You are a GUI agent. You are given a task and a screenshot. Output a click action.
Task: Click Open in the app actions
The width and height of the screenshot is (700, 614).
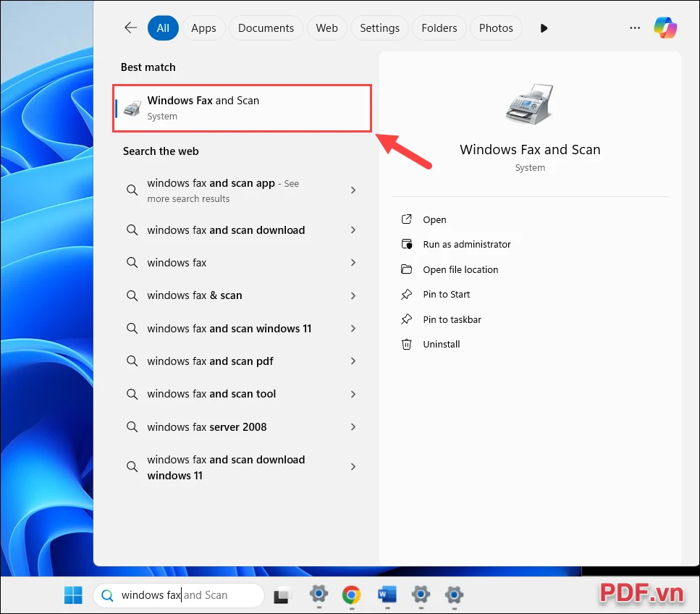coord(434,219)
